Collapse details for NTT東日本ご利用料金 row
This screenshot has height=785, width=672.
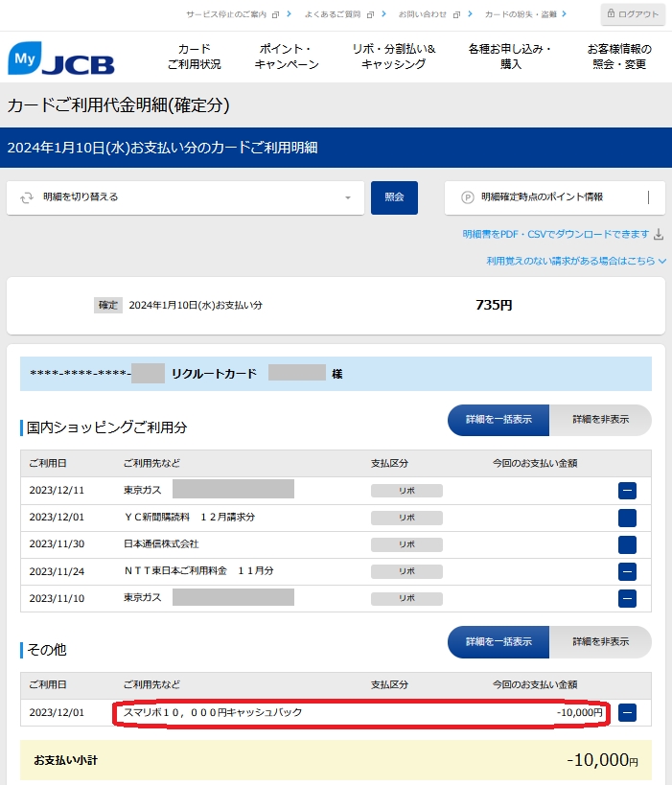pos(627,571)
